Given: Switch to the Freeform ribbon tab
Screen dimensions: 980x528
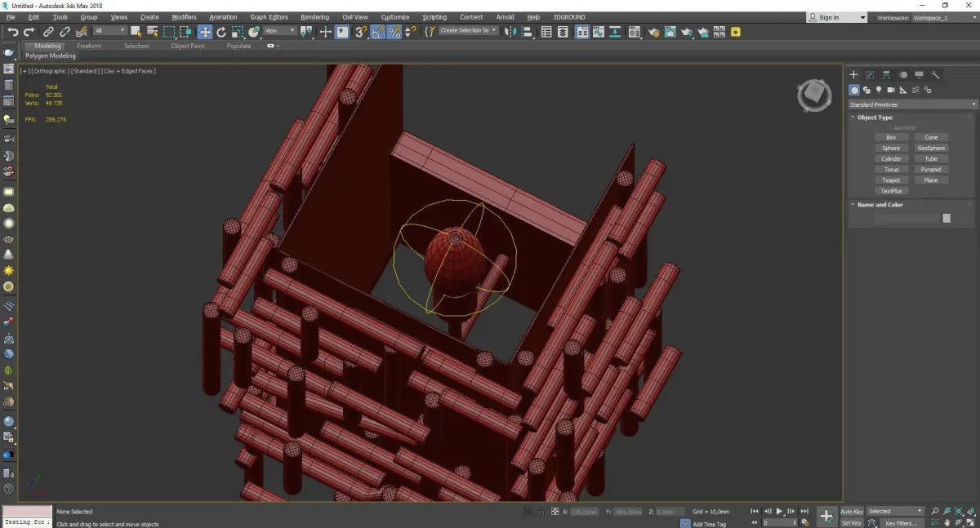Looking at the screenshot, I should pos(89,46).
